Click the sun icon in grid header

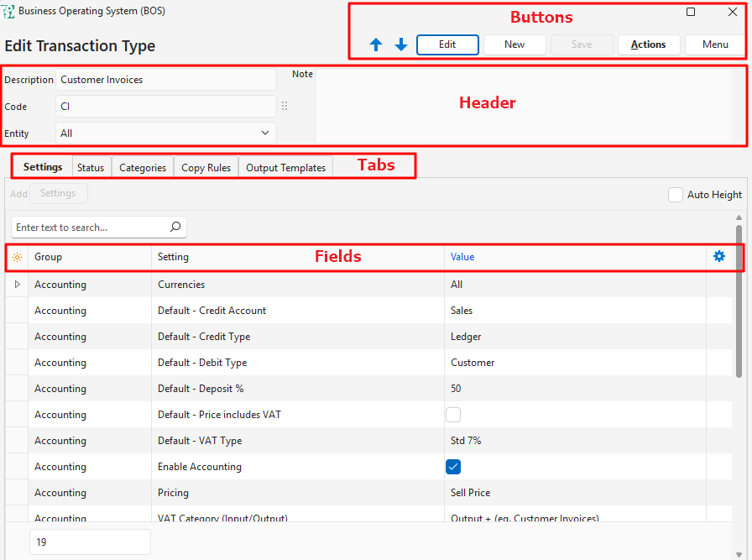pos(17,257)
